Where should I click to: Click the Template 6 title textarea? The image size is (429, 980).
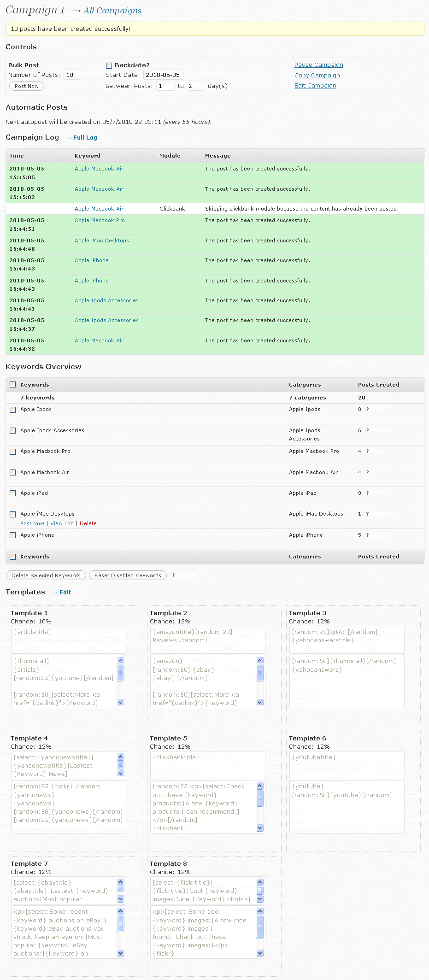[x=347, y=765]
